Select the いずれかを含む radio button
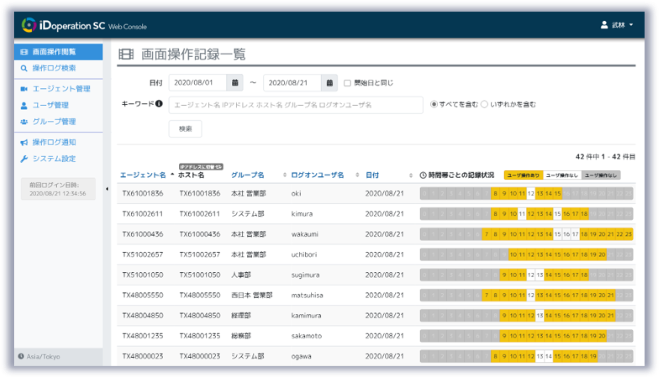 point(484,104)
